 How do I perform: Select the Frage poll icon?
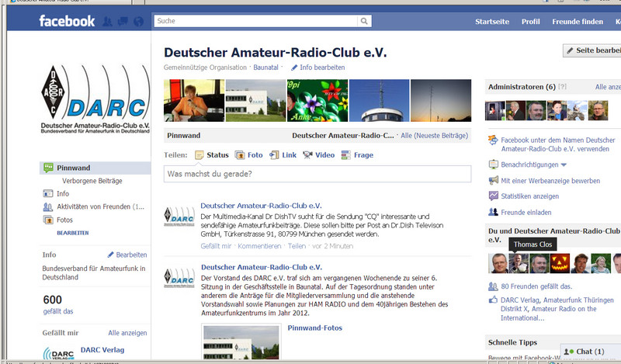(x=345, y=155)
